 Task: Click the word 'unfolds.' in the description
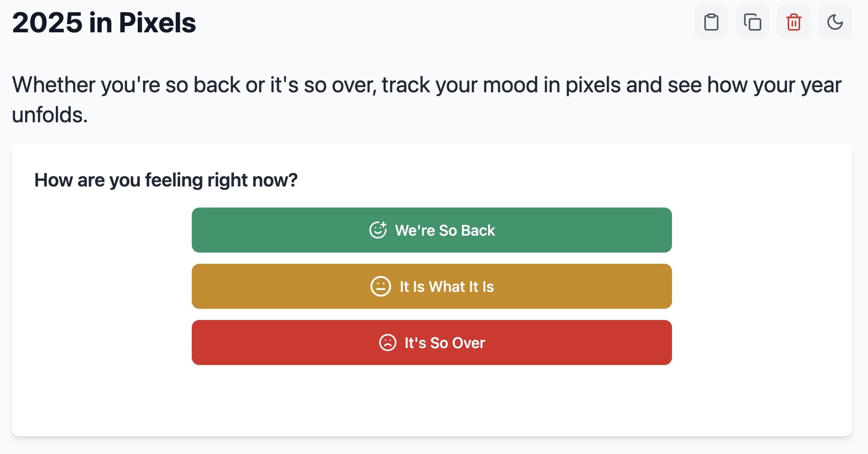[50, 115]
